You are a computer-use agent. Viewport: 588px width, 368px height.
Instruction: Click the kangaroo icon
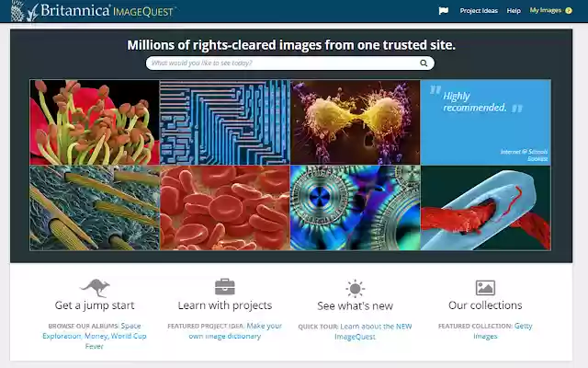click(95, 288)
